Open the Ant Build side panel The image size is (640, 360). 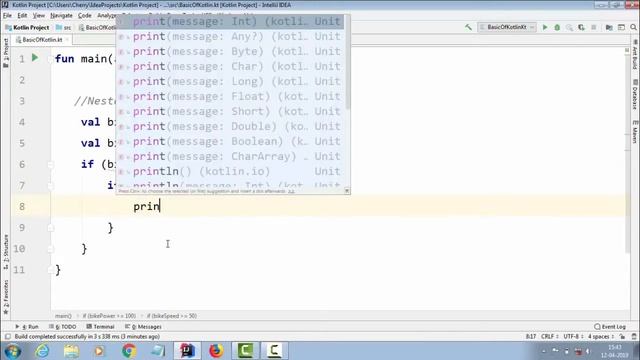[x=635, y=55]
